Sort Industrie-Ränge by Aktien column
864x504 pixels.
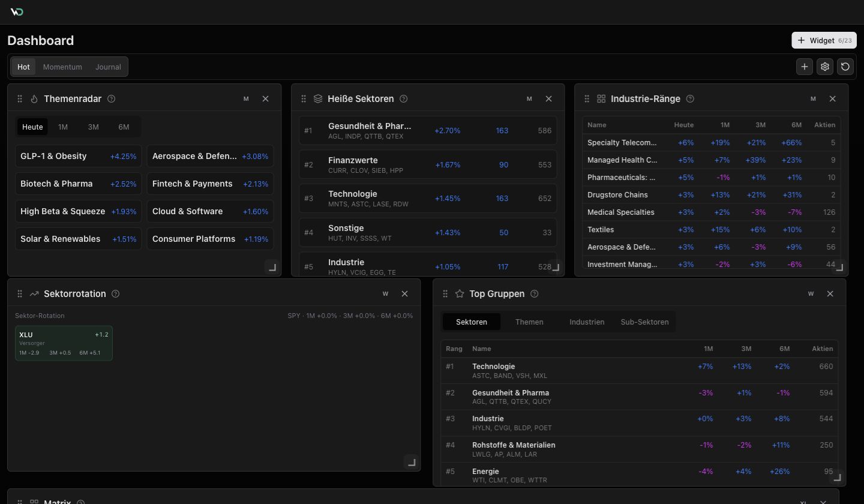pos(824,125)
